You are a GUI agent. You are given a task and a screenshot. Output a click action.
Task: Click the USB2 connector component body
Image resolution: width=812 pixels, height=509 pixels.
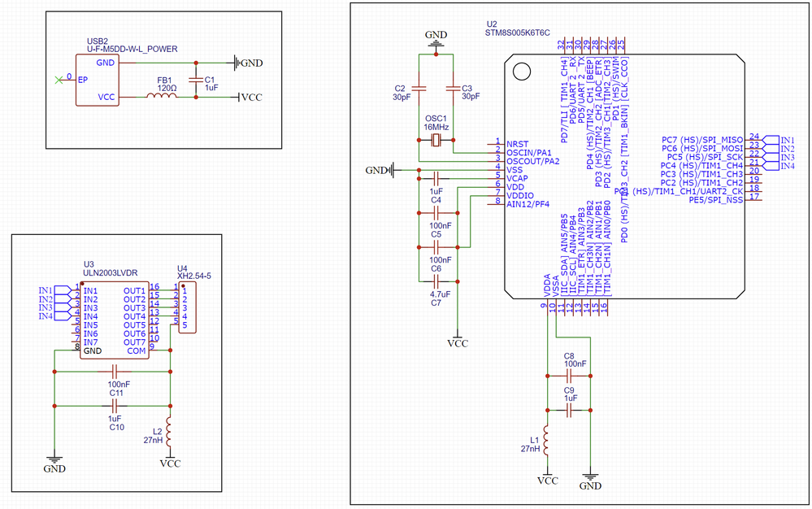98,80
